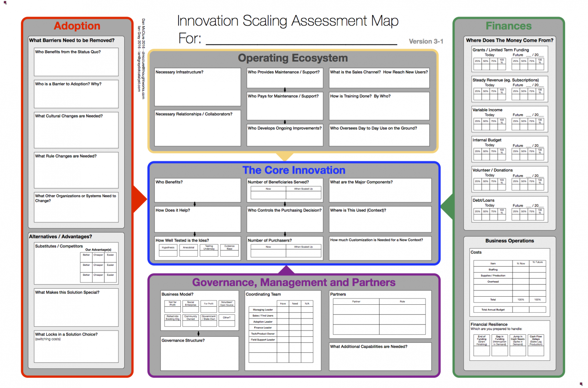This screenshot has height=388, width=588.
Task: Click the Finances section heading
Action: click(x=509, y=26)
